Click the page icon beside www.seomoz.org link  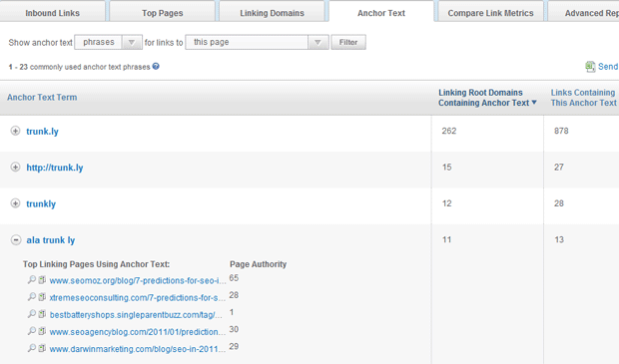(42, 280)
